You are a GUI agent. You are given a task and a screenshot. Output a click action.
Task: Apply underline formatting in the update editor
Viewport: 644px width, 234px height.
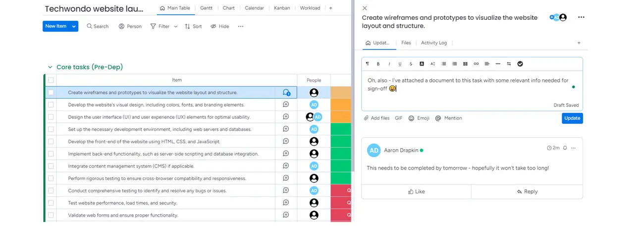[400, 64]
